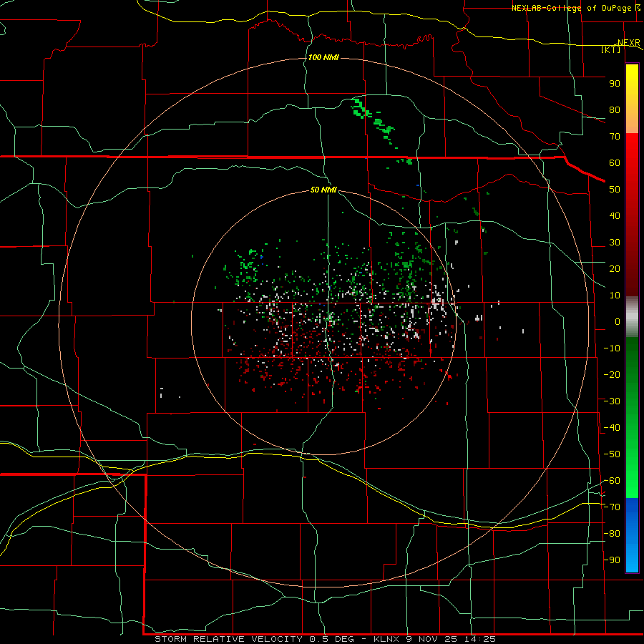The image size is (644, 644).
Task: Pick the white-gray zero segment of the color bar
Action: [x=632, y=316]
